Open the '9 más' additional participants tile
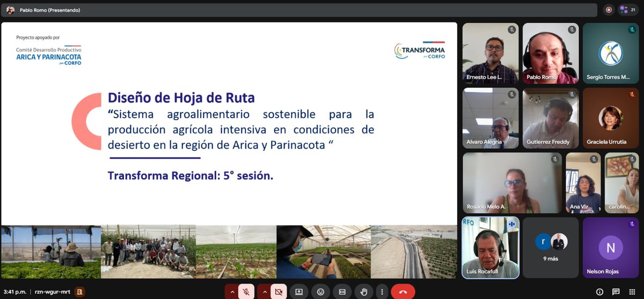644x299 pixels. (x=551, y=247)
